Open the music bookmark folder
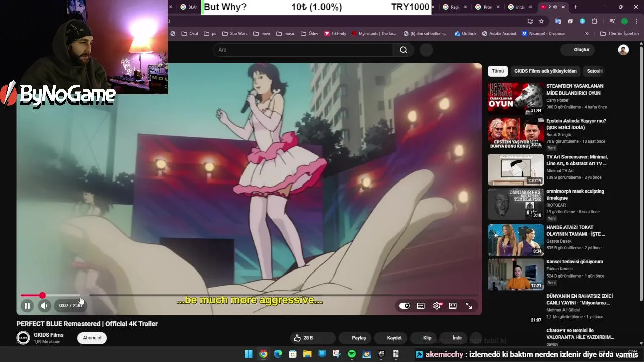This screenshot has height=362, width=644. click(285, 34)
